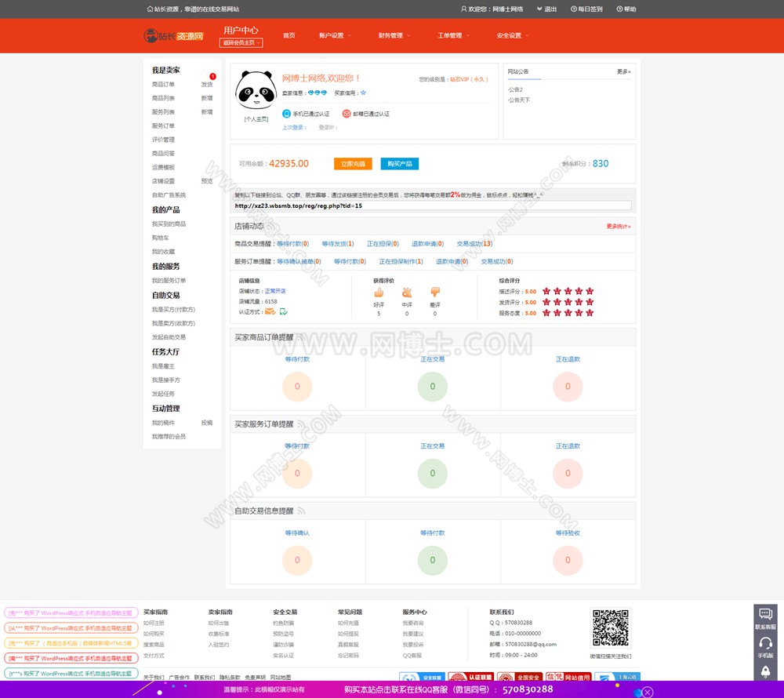Screen dimensions: 784x698
Task: Open the panda avatar picture
Action: [256, 90]
